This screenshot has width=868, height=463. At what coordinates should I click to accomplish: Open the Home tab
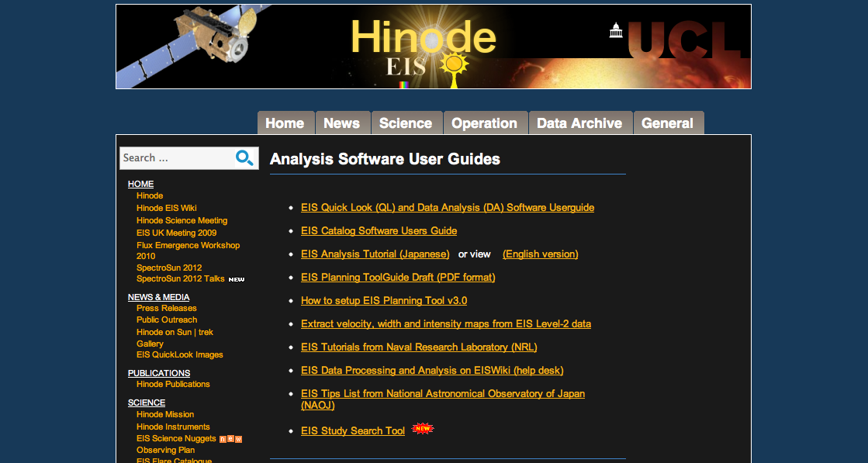[285, 123]
